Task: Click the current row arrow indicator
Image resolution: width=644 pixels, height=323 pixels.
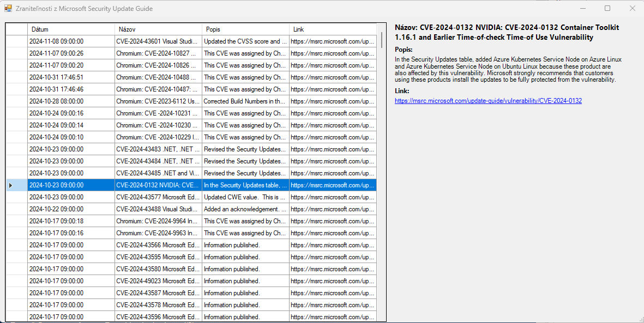Action: pos(11,185)
